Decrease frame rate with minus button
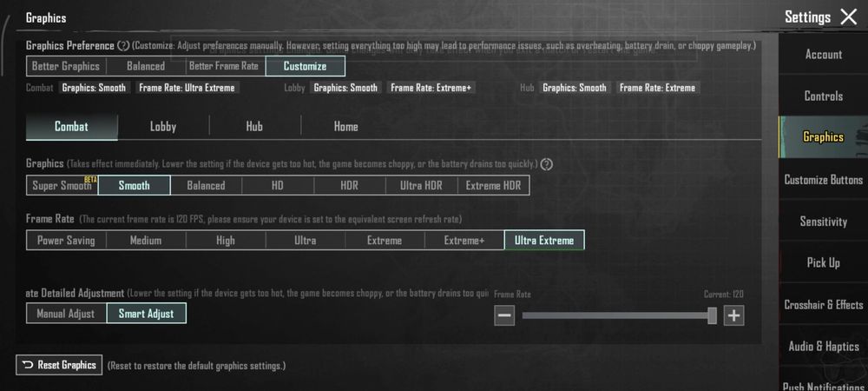 pyautogui.click(x=504, y=315)
